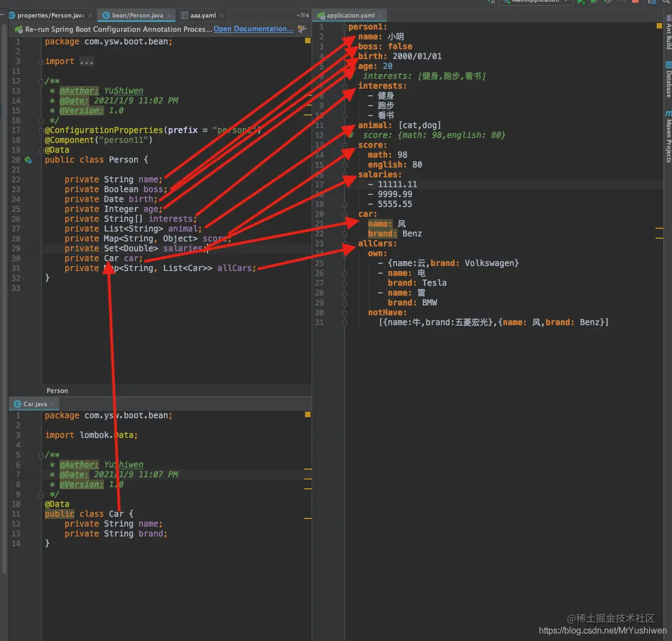The height and width of the screenshot is (641, 672).
Task: Close the aaa.yaml tab
Action: [221, 15]
